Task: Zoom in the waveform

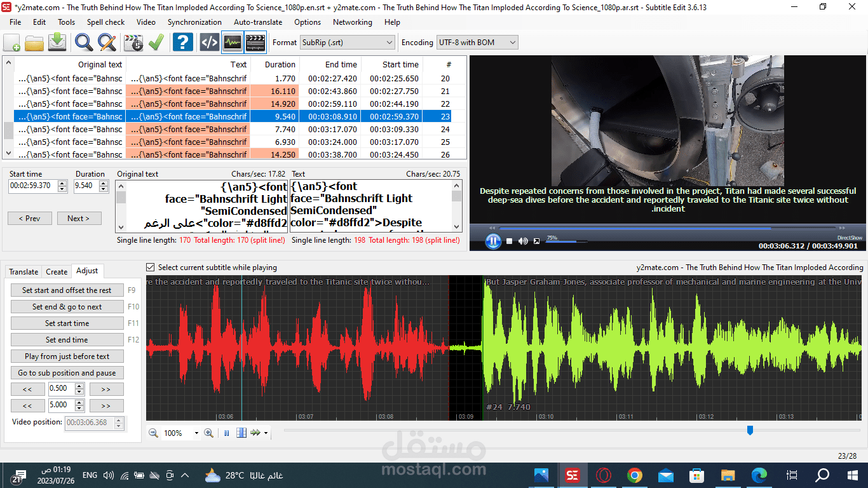Action: (x=208, y=433)
